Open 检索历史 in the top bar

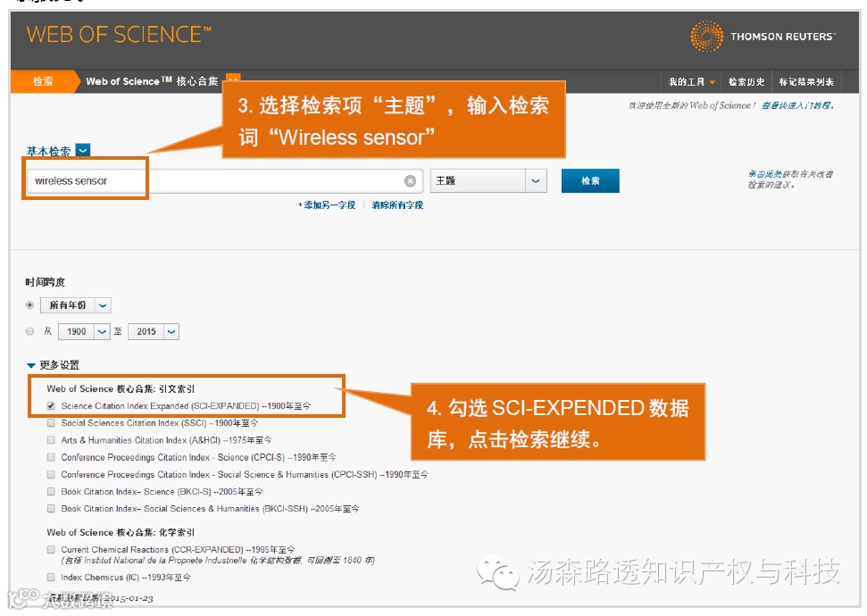point(746,82)
